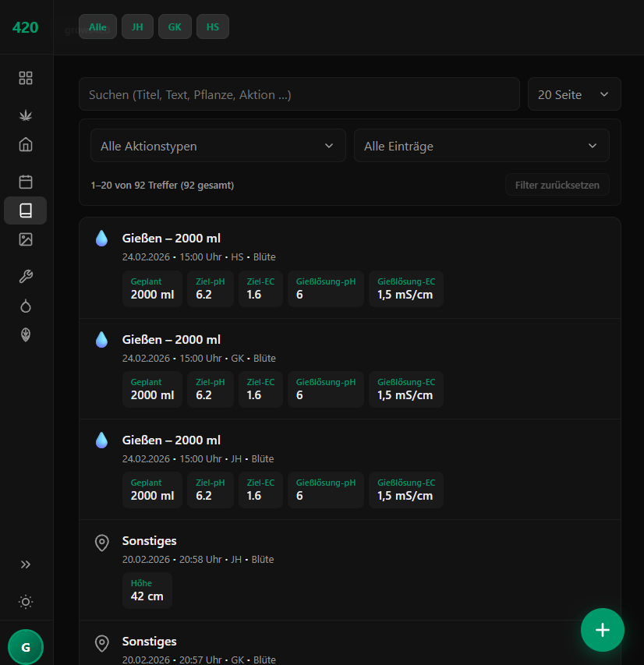Select the HS plant filter tab
This screenshot has height=665, width=644.
[x=213, y=27]
